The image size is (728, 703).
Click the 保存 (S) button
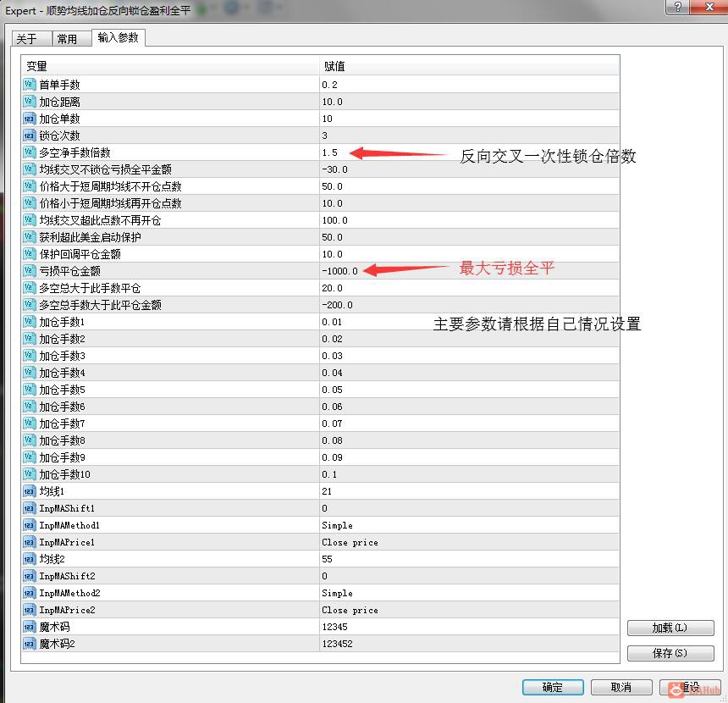pyautogui.click(x=670, y=653)
